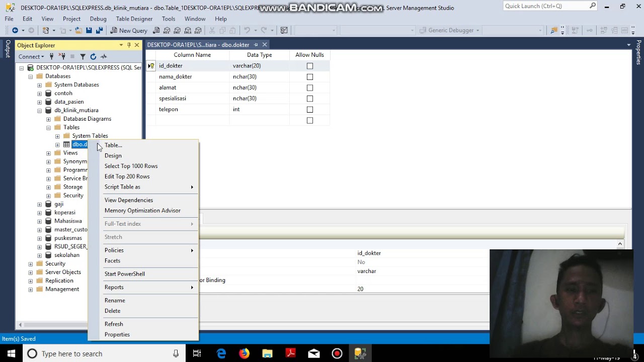Collapse the Tables folder node

49,128
